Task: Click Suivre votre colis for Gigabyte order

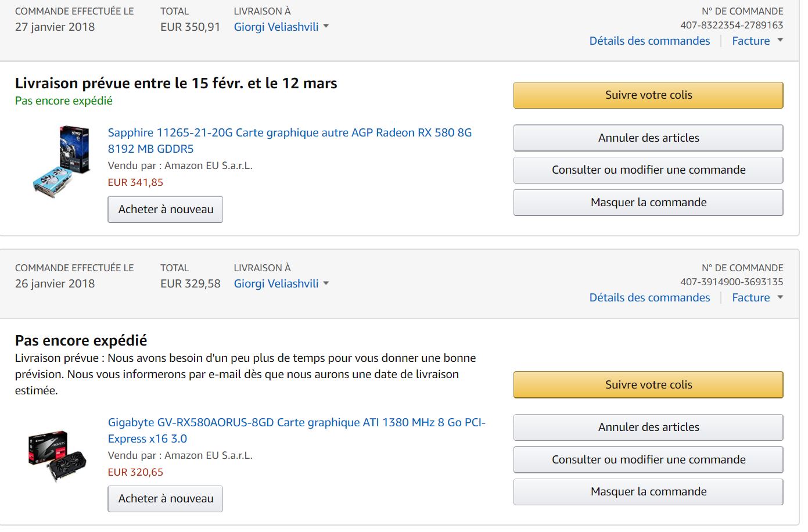Action: pos(648,384)
